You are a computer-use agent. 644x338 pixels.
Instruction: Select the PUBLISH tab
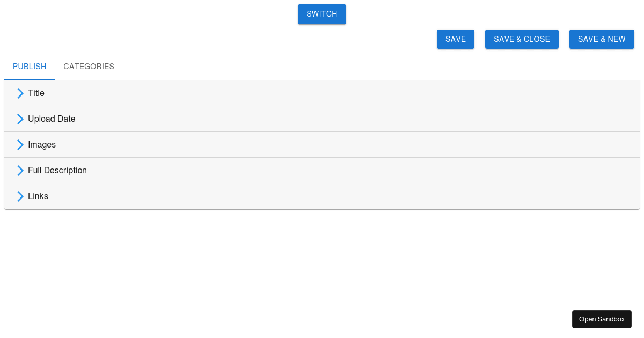point(30,67)
